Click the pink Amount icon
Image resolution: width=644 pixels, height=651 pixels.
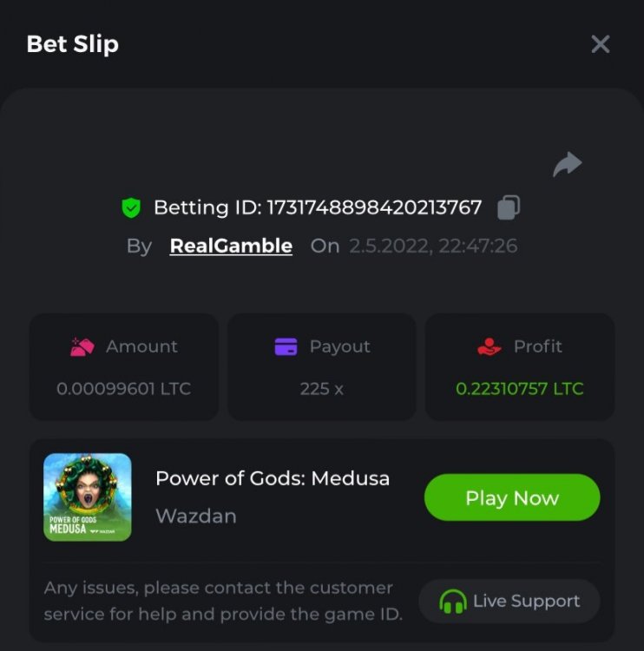82,347
